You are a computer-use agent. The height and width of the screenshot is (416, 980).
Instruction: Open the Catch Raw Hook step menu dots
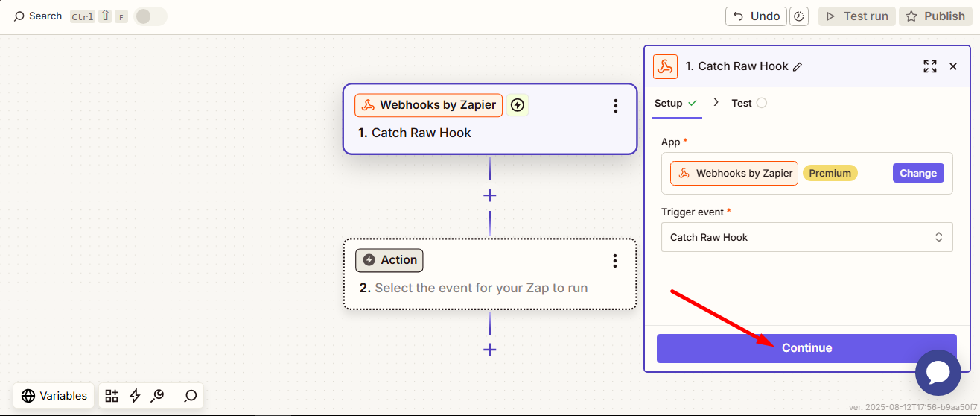pos(616,106)
